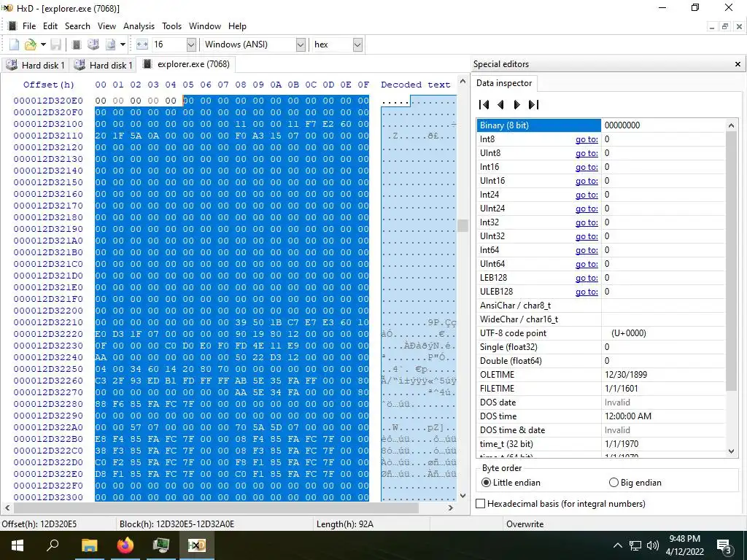Click the Data inspector scroll down arrow
The width and height of the screenshot is (747, 560).
[x=731, y=451]
